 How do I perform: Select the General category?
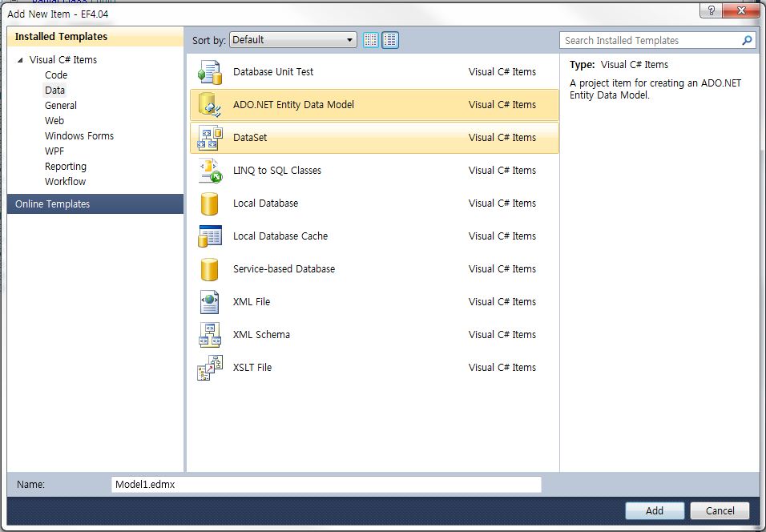click(61, 105)
